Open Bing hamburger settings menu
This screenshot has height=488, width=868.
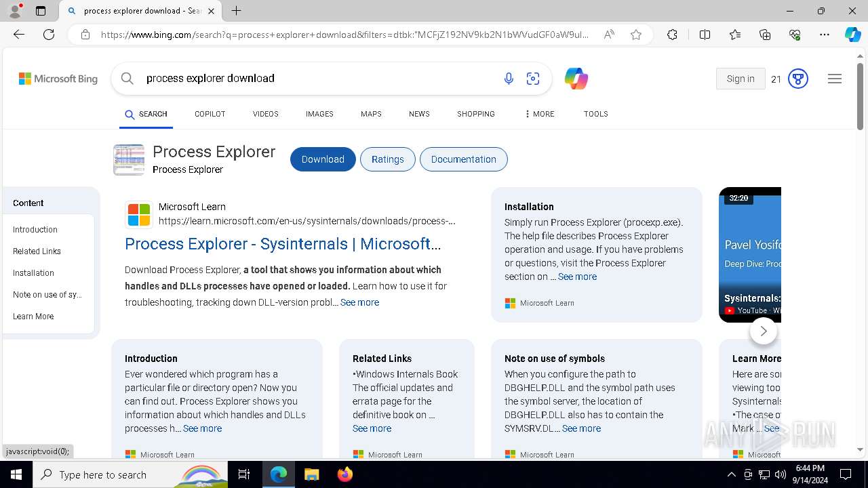pos(835,79)
